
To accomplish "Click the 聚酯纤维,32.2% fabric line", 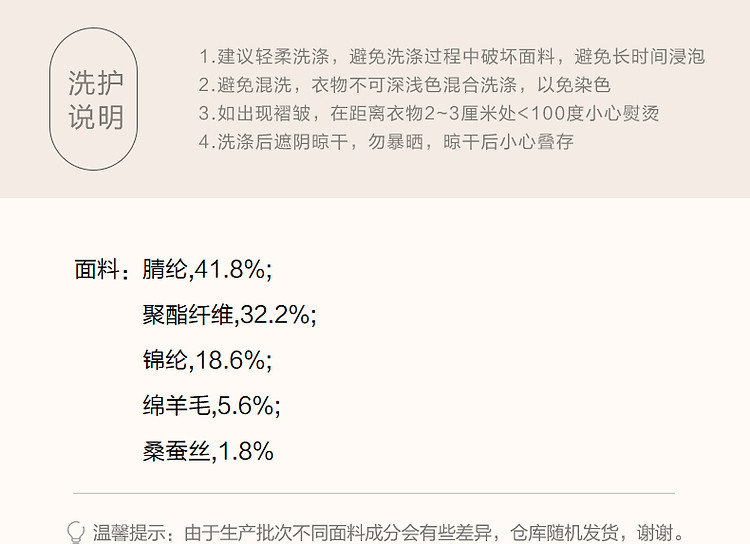I will click(229, 315).
